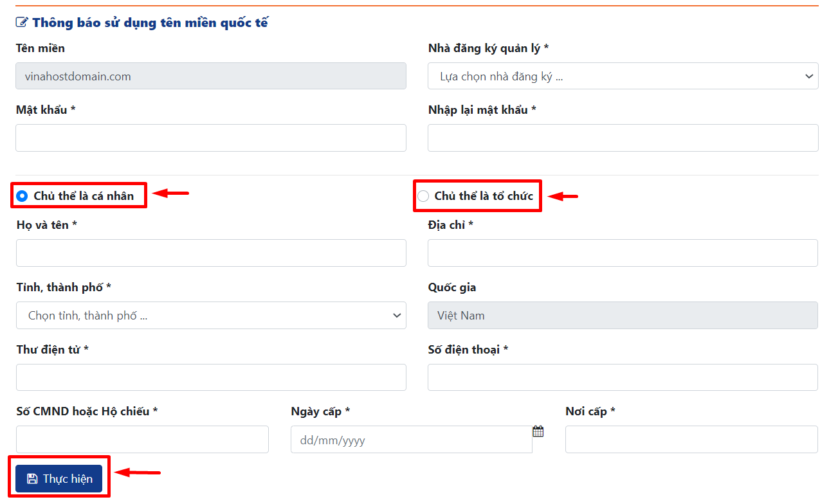Focus the Nơi cấp input field
The height and width of the screenshot is (504, 829).
tap(691, 440)
